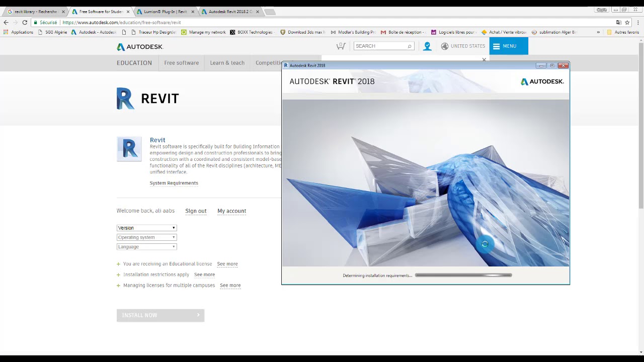
Task: Open the Chrome Applications grid icon
Action: pyautogui.click(x=6, y=32)
